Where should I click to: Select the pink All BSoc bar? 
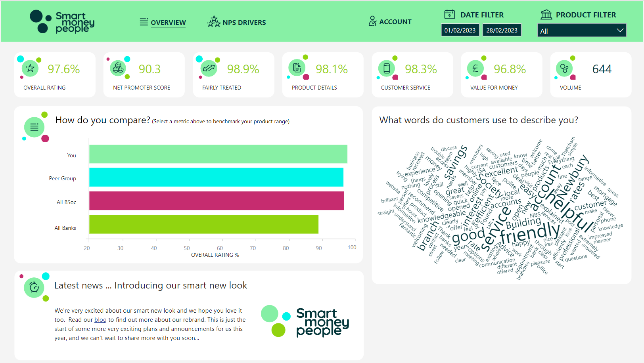point(217,201)
